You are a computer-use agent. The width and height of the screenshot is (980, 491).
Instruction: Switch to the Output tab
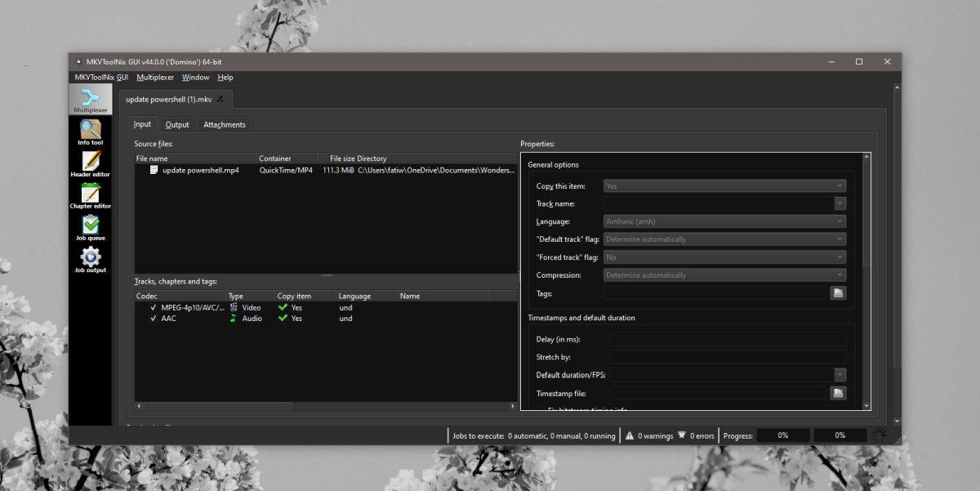[177, 125]
